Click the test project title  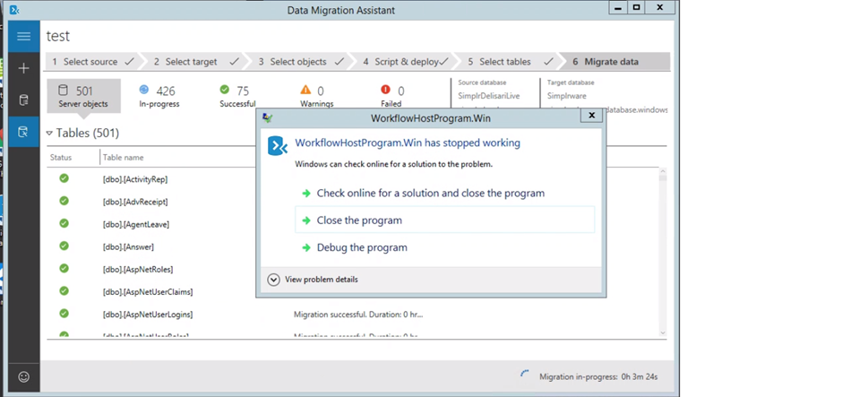click(x=57, y=36)
